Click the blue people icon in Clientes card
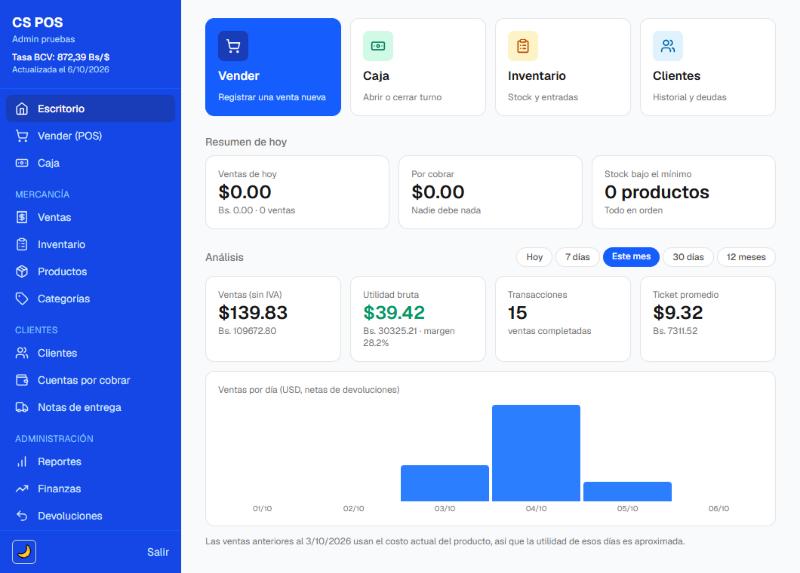This screenshot has height=573, width=800. (x=668, y=46)
